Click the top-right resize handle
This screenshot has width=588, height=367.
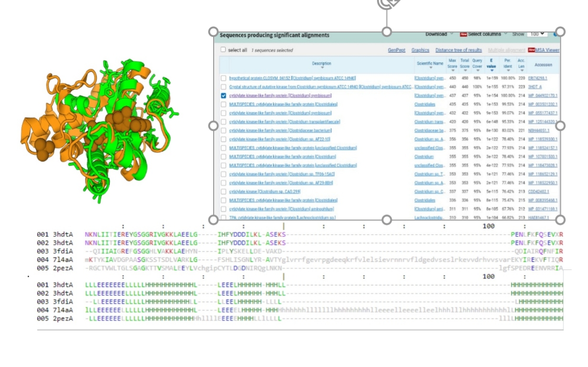(x=561, y=32)
